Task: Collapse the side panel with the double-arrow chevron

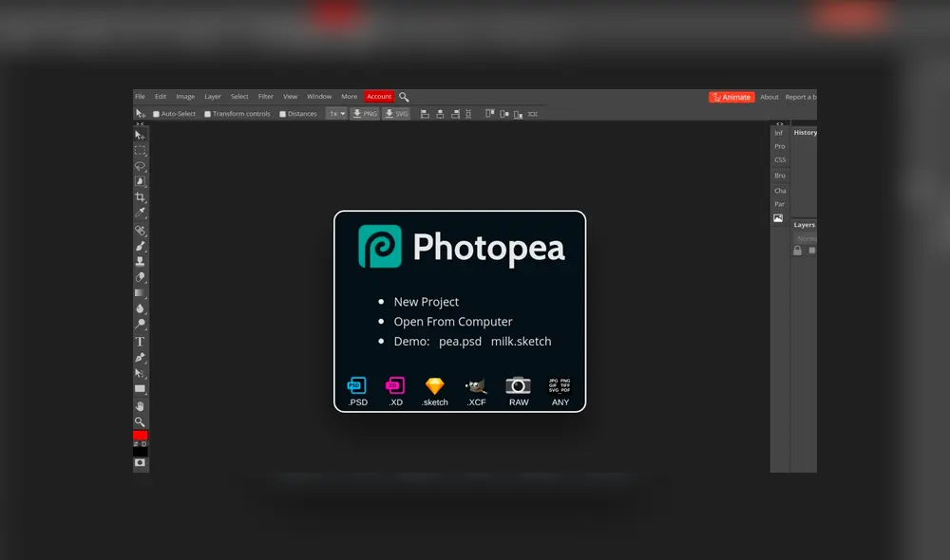Action: (779, 123)
